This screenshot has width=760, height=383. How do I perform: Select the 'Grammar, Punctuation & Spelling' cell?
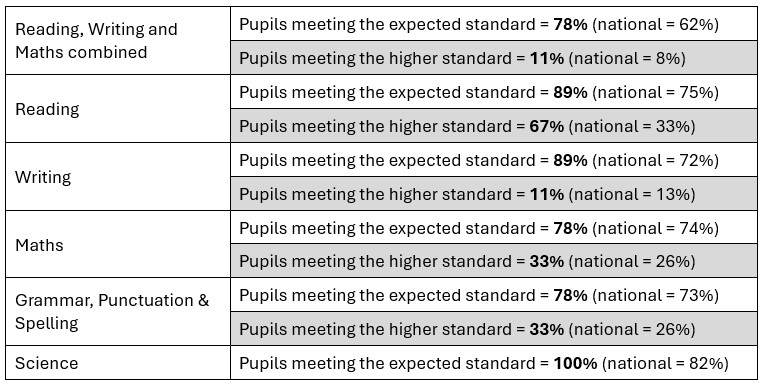click(x=118, y=312)
